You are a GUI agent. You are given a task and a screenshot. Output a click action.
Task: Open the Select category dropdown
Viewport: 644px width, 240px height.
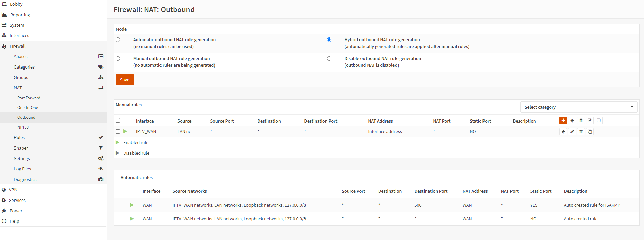[x=579, y=107]
